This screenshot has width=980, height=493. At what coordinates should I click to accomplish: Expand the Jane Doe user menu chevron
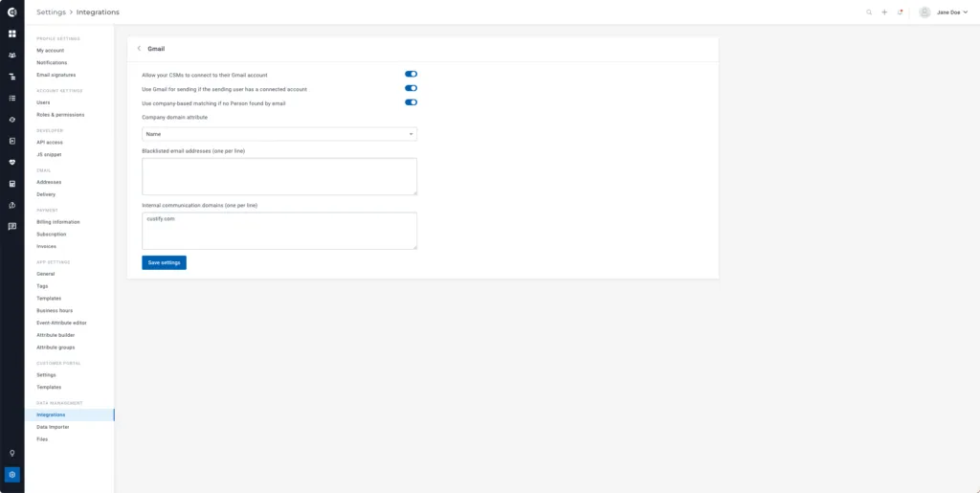coord(966,11)
